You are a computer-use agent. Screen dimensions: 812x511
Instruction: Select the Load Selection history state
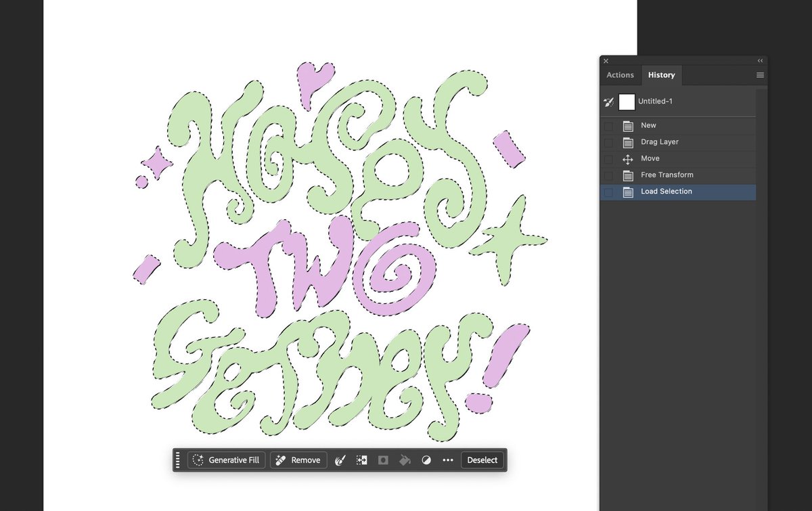click(678, 192)
